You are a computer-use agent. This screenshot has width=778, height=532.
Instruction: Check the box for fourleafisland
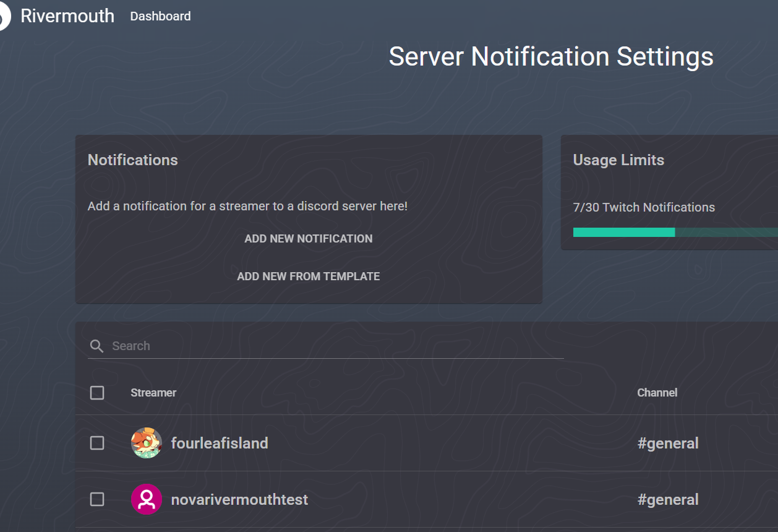pyautogui.click(x=97, y=443)
